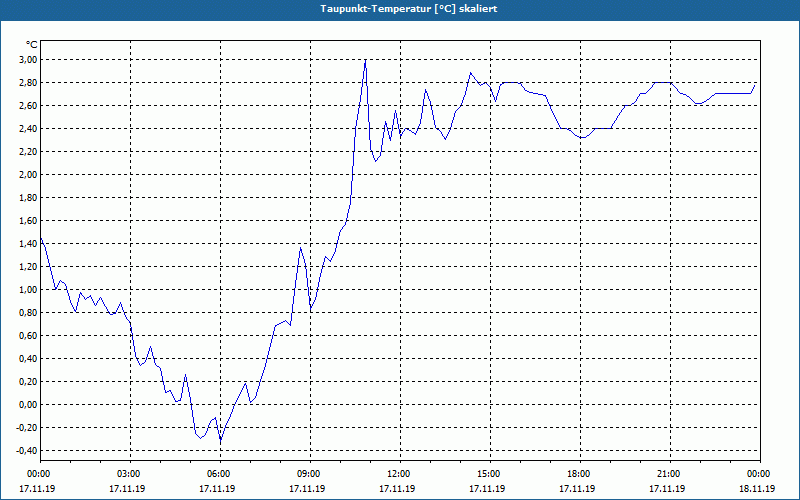Select the 1,00 y-axis label

(29, 289)
